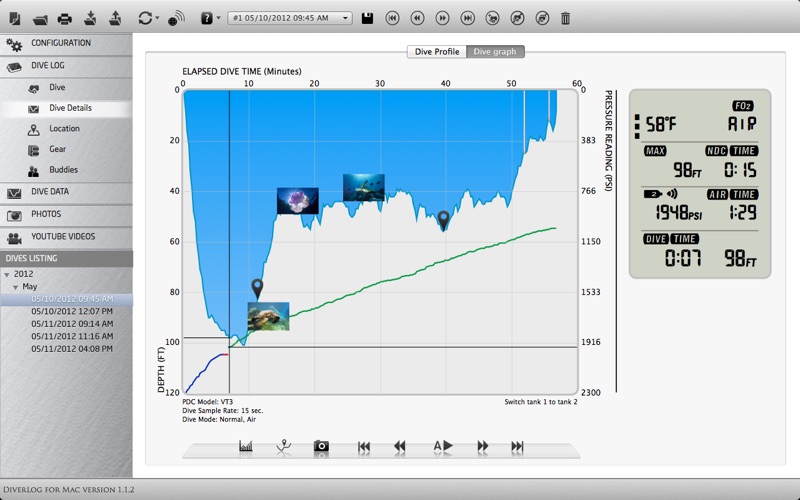The width and height of the screenshot is (800, 500).
Task: Open a file with the folder icon
Action: click(40, 19)
